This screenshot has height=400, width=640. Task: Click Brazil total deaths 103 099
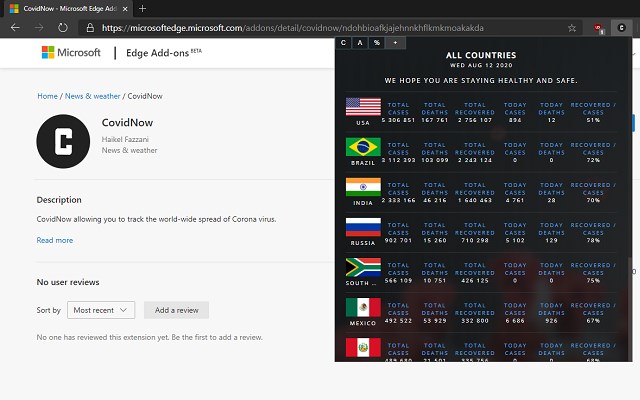click(435, 160)
